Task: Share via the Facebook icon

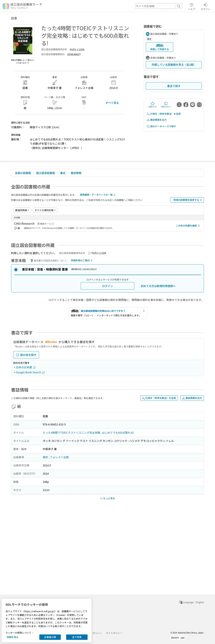Action: [x=186, y=104]
